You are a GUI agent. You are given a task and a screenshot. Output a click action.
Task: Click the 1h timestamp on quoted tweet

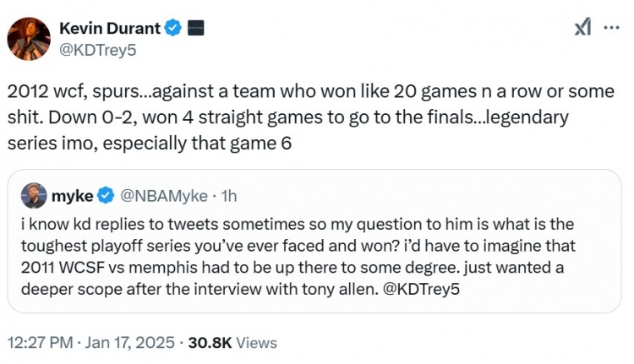coord(228,196)
